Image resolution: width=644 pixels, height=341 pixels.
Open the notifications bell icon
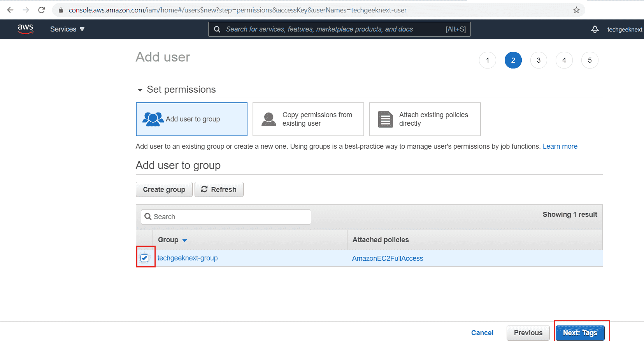point(595,29)
